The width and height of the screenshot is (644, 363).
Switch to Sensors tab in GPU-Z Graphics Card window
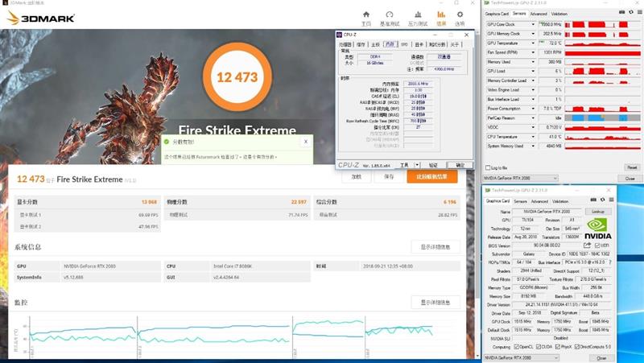[520, 201]
